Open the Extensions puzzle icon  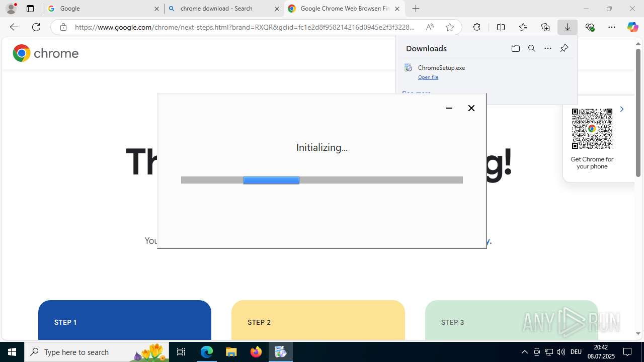click(476, 27)
